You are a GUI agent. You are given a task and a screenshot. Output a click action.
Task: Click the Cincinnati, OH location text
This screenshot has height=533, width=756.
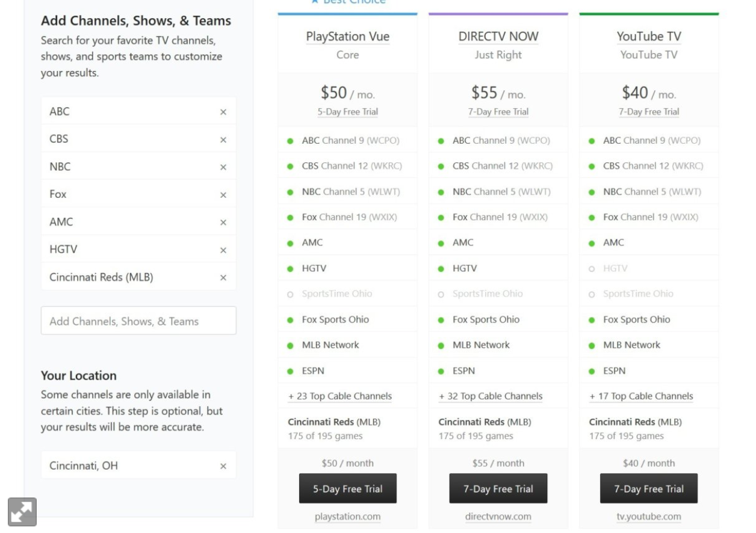tap(84, 466)
